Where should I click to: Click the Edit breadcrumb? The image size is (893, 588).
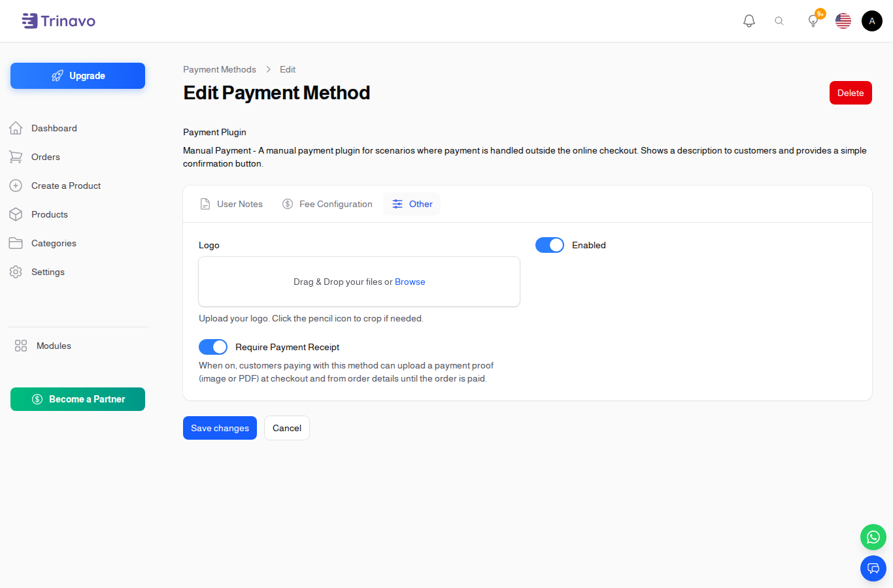[288, 69]
